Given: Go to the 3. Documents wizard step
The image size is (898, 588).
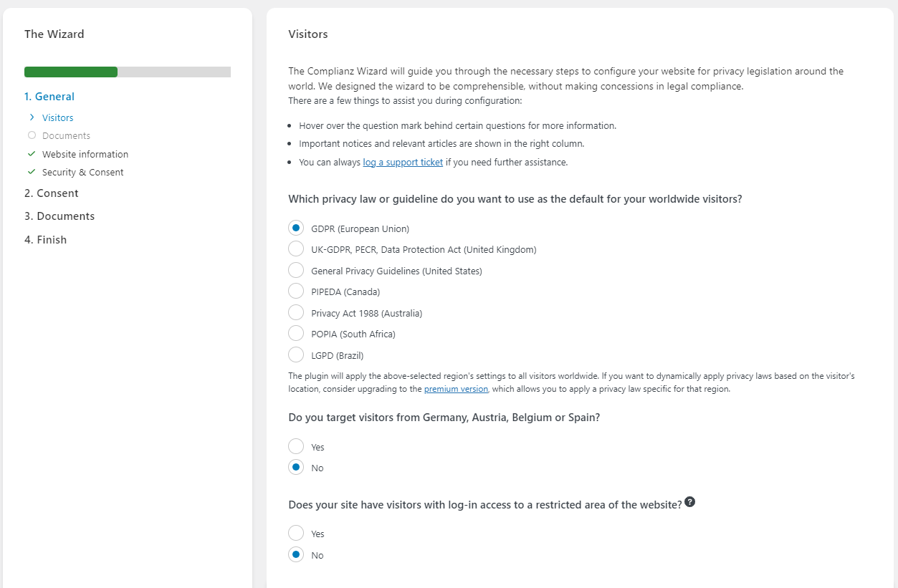Looking at the screenshot, I should (x=59, y=216).
